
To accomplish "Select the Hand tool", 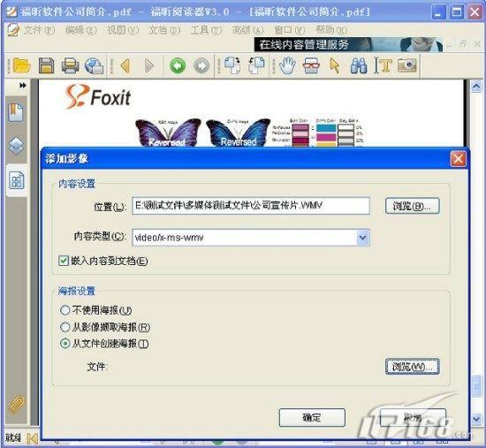I will pyautogui.click(x=287, y=65).
